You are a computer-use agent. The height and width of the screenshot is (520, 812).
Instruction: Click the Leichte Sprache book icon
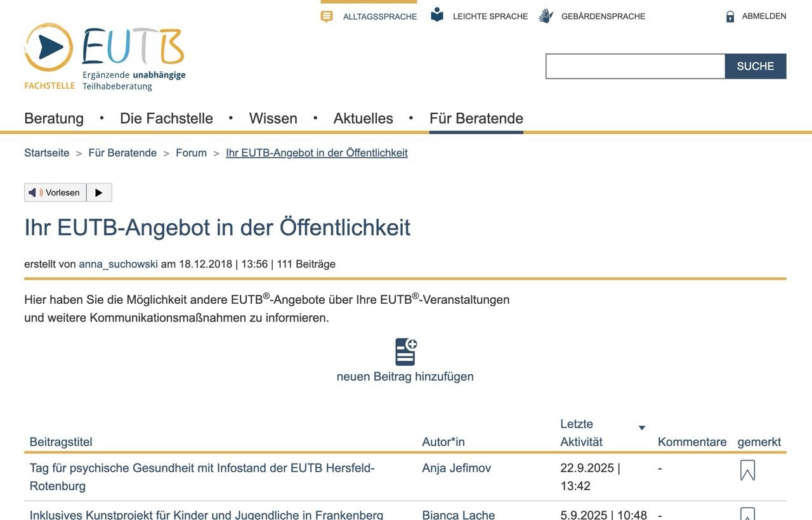437,16
